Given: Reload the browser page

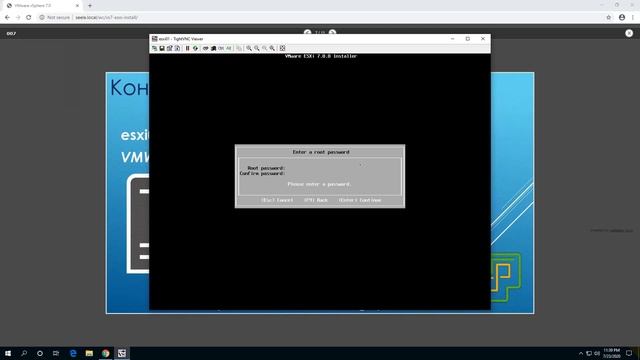Looking at the screenshot, I should click(29, 18).
